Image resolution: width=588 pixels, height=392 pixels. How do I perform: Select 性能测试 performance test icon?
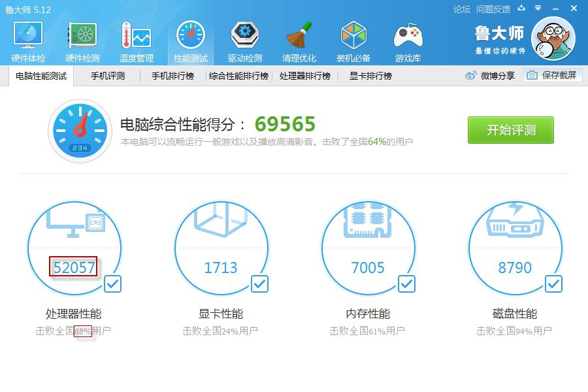tap(191, 35)
